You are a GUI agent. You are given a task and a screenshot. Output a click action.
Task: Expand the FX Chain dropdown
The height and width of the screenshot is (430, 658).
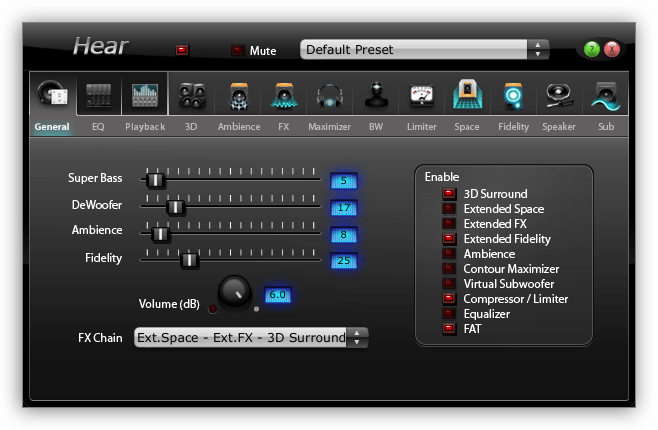(x=251, y=337)
